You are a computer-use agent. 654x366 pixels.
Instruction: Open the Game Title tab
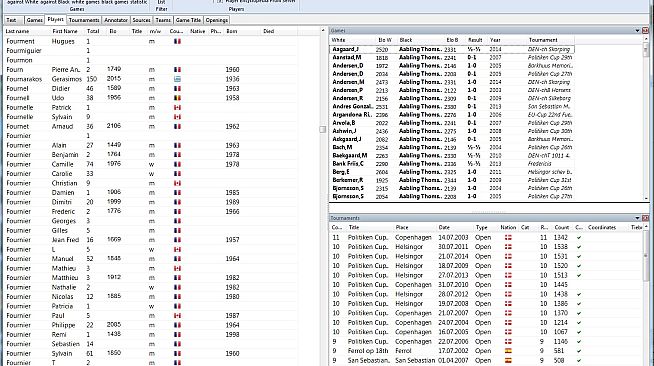click(x=188, y=20)
